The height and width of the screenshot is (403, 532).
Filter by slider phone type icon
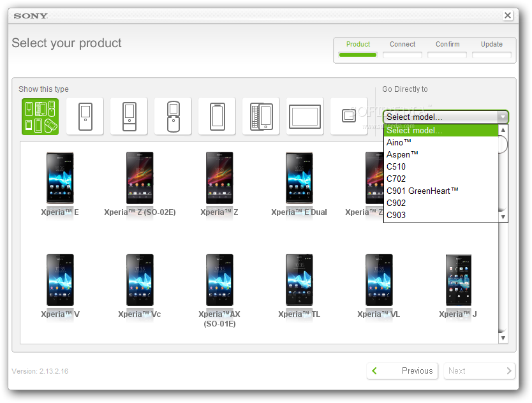click(129, 116)
